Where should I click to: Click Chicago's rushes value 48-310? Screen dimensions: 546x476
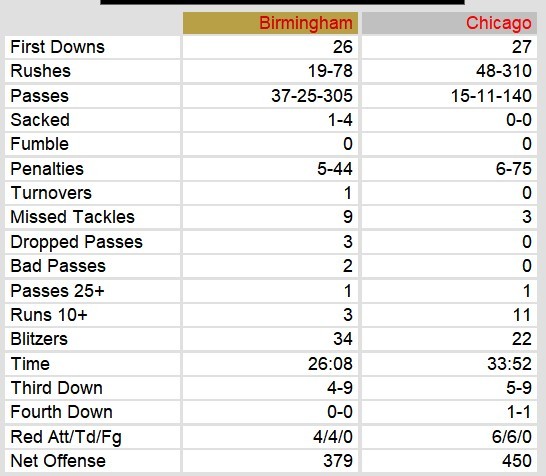pyautogui.click(x=504, y=71)
